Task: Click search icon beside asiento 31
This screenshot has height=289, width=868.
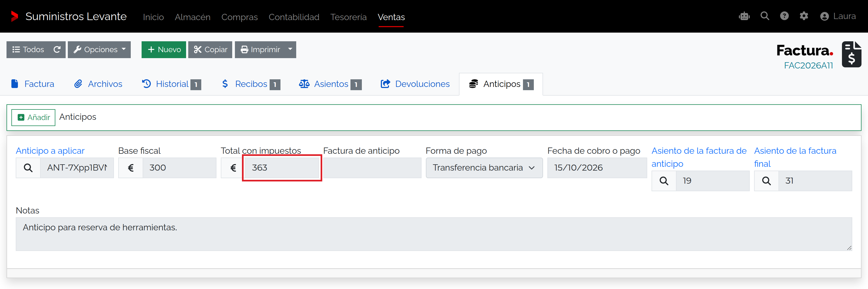Action: coord(766,181)
